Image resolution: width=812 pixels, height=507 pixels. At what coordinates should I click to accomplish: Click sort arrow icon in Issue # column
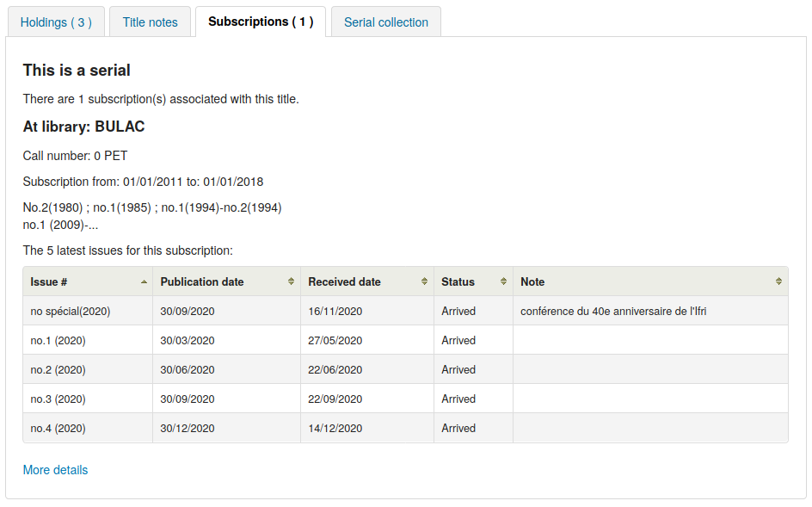[x=144, y=281]
